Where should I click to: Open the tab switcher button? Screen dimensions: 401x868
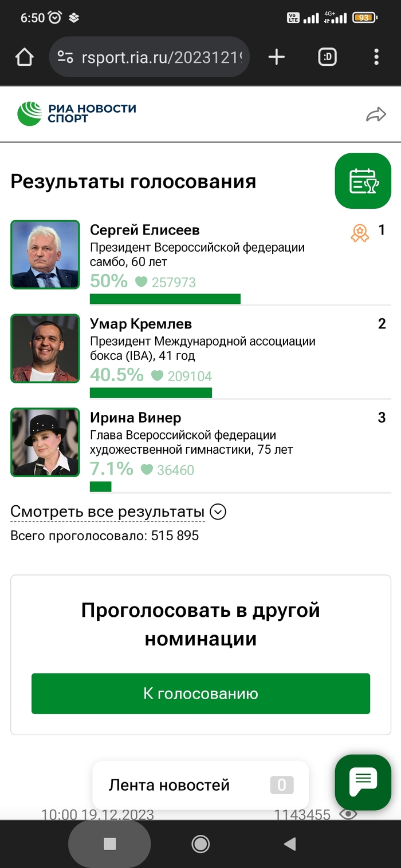pyautogui.click(x=327, y=57)
